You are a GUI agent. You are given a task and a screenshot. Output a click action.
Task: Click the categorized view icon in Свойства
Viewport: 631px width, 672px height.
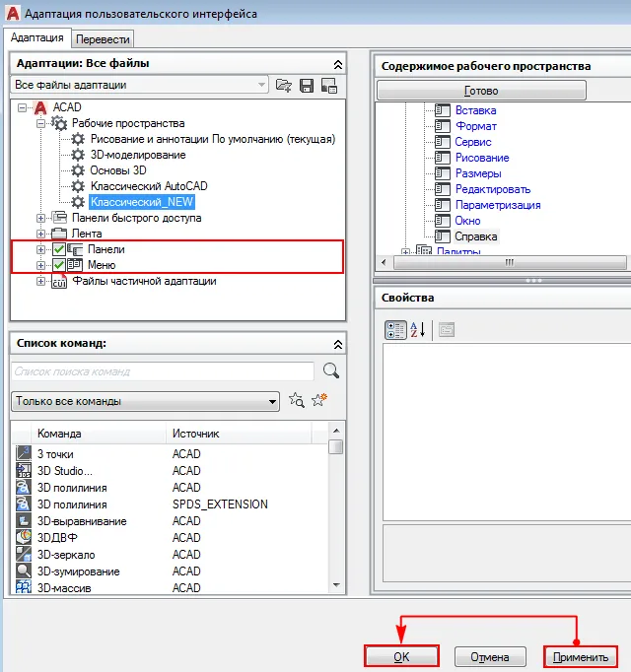pos(395,330)
